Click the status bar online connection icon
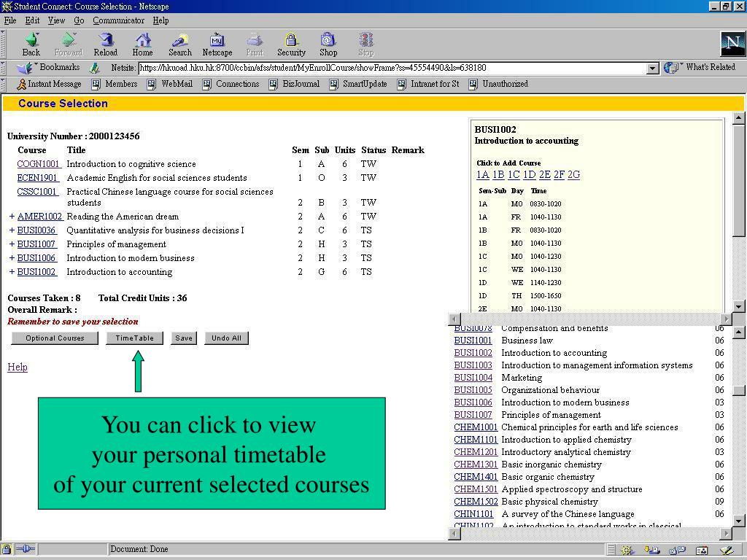 point(26,549)
